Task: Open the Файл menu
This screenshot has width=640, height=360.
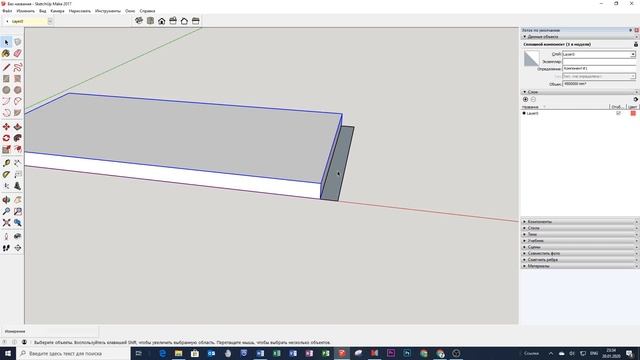Action: pyautogui.click(x=7, y=11)
